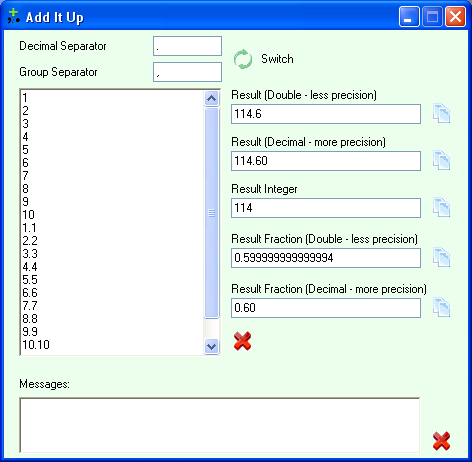Click the line reading 10 in list
Screen dimensions: 472x462
click(28, 215)
